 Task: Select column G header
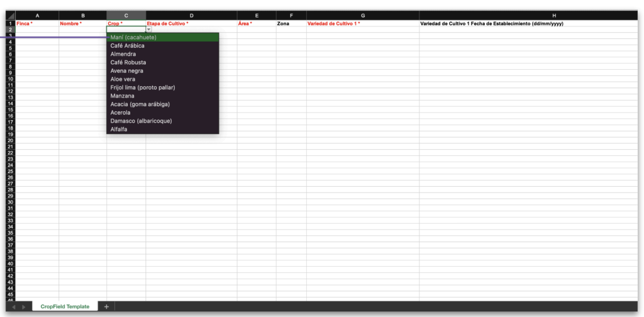[x=363, y=16]
